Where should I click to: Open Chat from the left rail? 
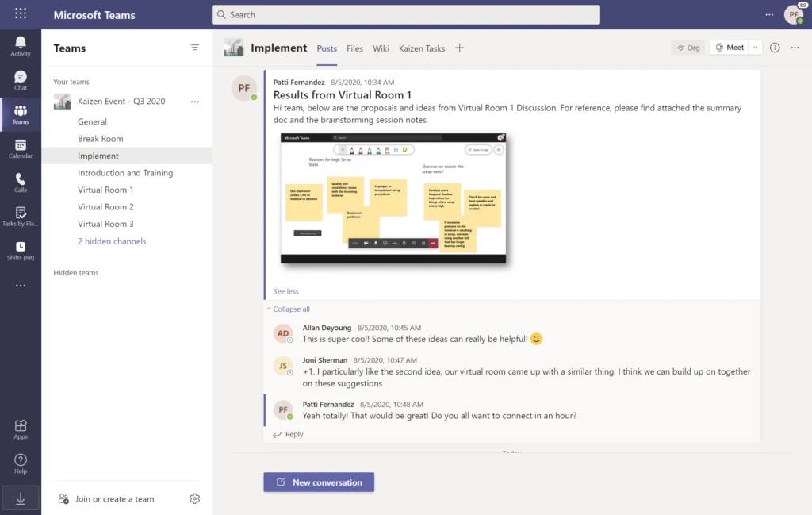(x=20, y=79)
